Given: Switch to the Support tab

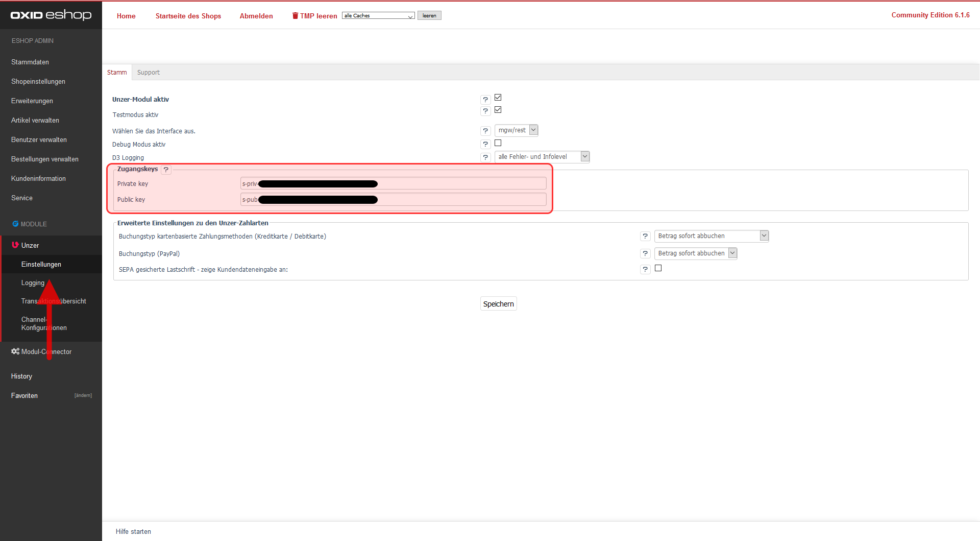Looking at the screenshot, I should coord(148,73).
